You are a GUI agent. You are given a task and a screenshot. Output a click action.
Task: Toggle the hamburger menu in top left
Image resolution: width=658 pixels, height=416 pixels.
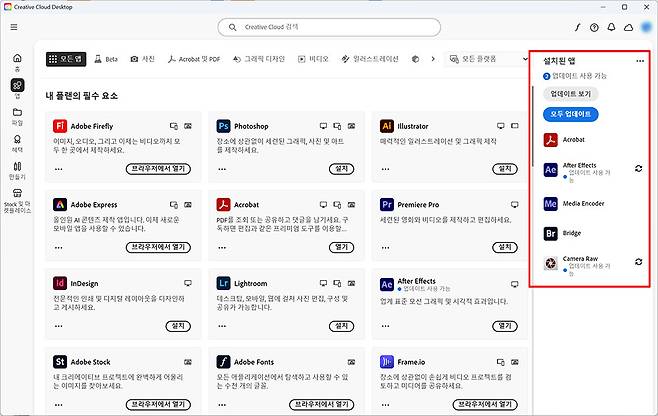(x=14, y=27)
